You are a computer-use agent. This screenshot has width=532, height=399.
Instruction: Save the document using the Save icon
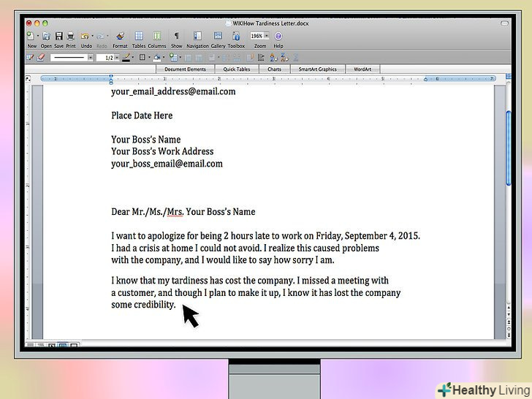(x=58, y=36)
